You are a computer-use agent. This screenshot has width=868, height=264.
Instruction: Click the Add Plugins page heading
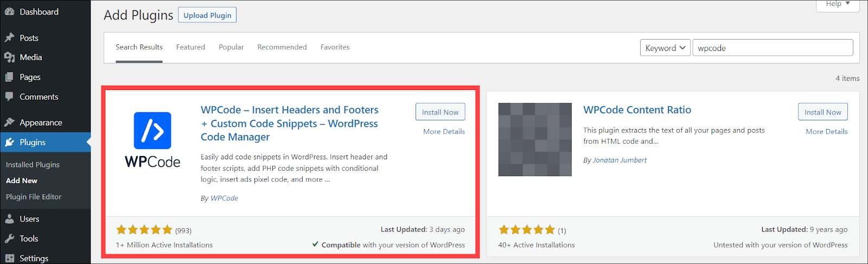coord(138,15)
